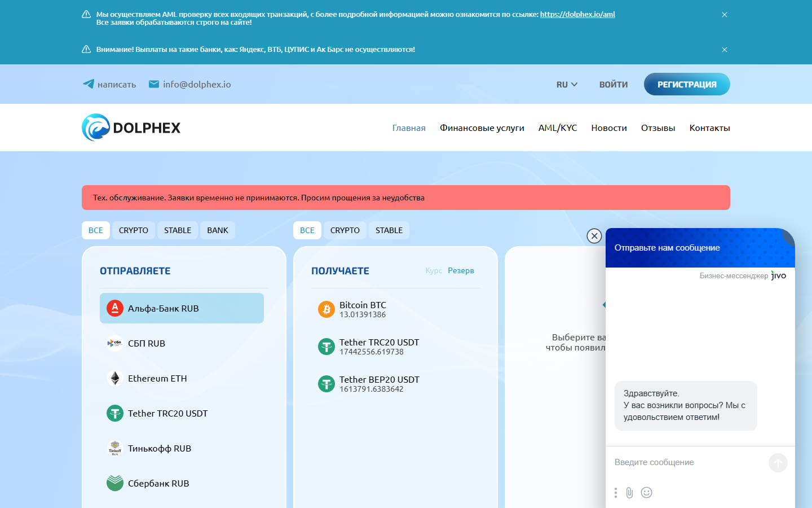Viewport: 812px width, 508px height.
Task: Choose Альфа-Банк RUB to send
Action: [x=182, y=308]
